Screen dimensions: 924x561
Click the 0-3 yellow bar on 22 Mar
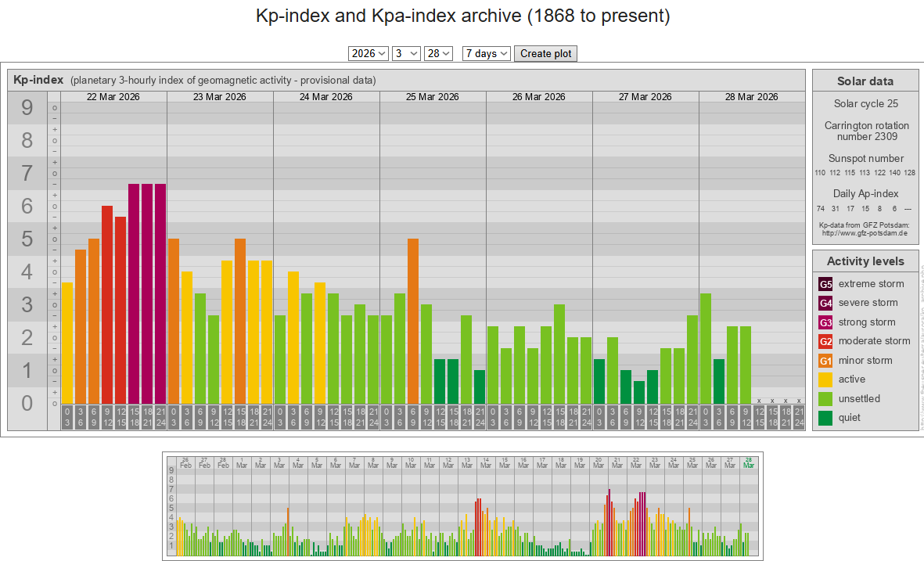coord(67,343)
